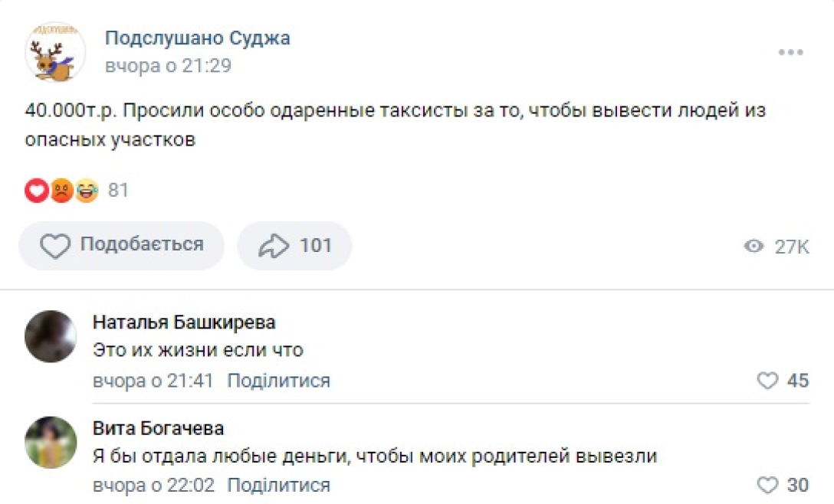Image resolution: width=834 pixels, height=504 pixels.
Task: Click the heart reaction emoji
Action: tap(36, 190)
